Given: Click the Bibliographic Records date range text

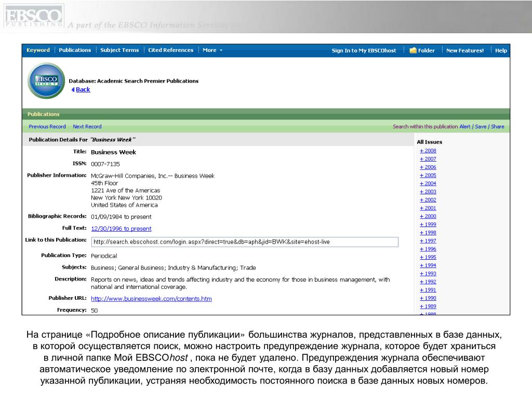Looking at the screenshot, I should click(121, 217).
